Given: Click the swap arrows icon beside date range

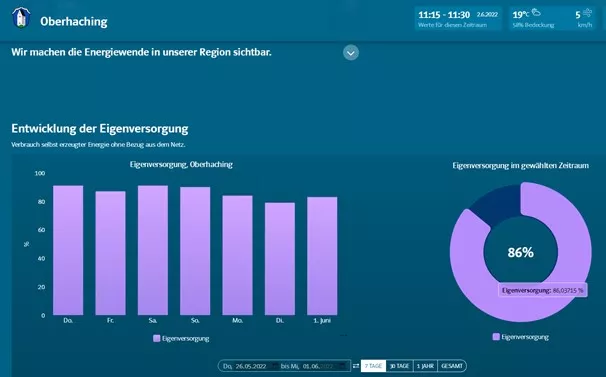Looking at the screenshot, I should [356, 366].
